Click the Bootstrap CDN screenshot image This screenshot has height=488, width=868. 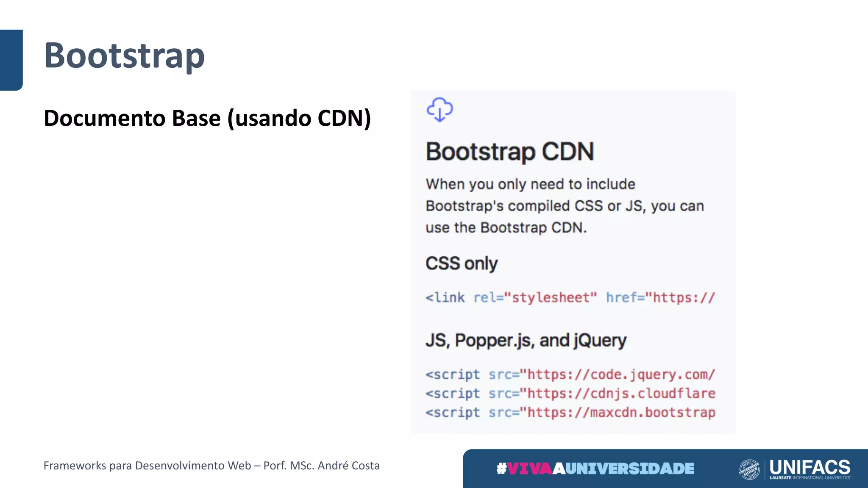pyautogui.click(x=573, y=262)
